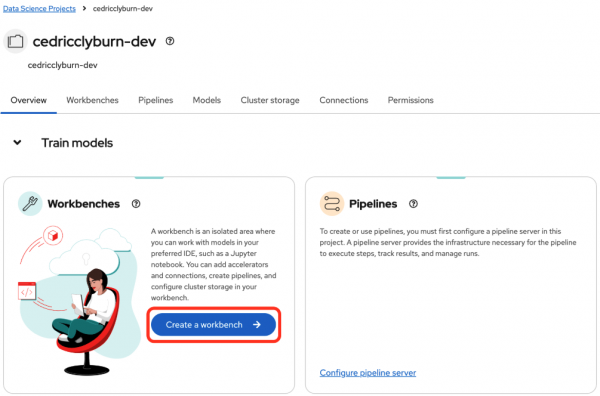The image size is (600, 396).
Task: Click the Create a workbench button
Action: [214, 325]
